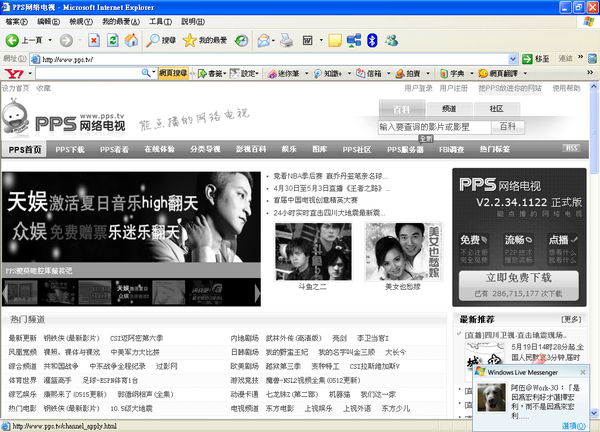600x432 pixels.
Task: Open the Messenger buddy icon in toolbar
Action: [x=392, y=40]
